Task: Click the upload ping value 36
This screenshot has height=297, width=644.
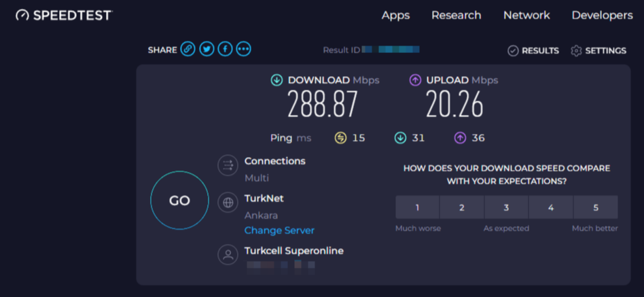Action: tap(478, 138)
